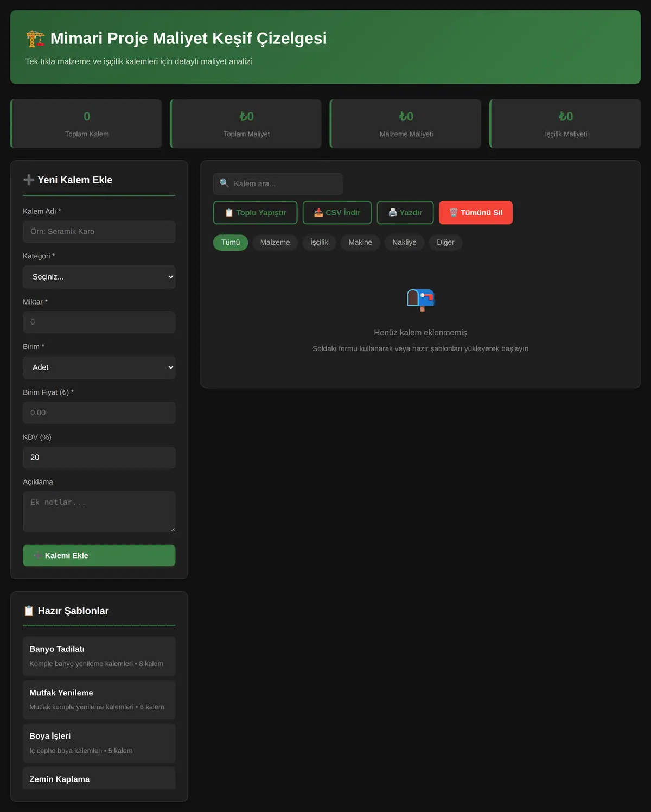Click the plus icon beside Yeni Kalem Ekle
This screenshot has height=812, width=651.
[29, 180]
